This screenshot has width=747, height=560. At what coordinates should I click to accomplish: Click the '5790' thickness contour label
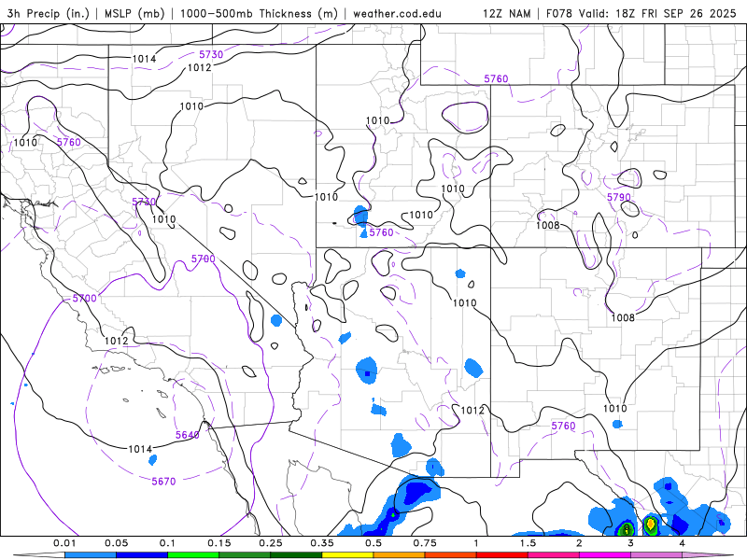(619, 197)
